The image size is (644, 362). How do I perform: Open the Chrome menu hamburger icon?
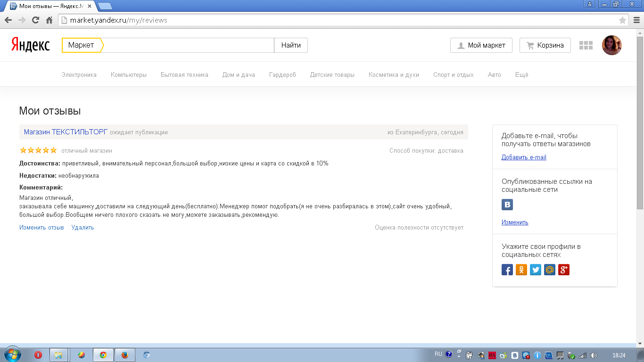[x=636, y=20]
